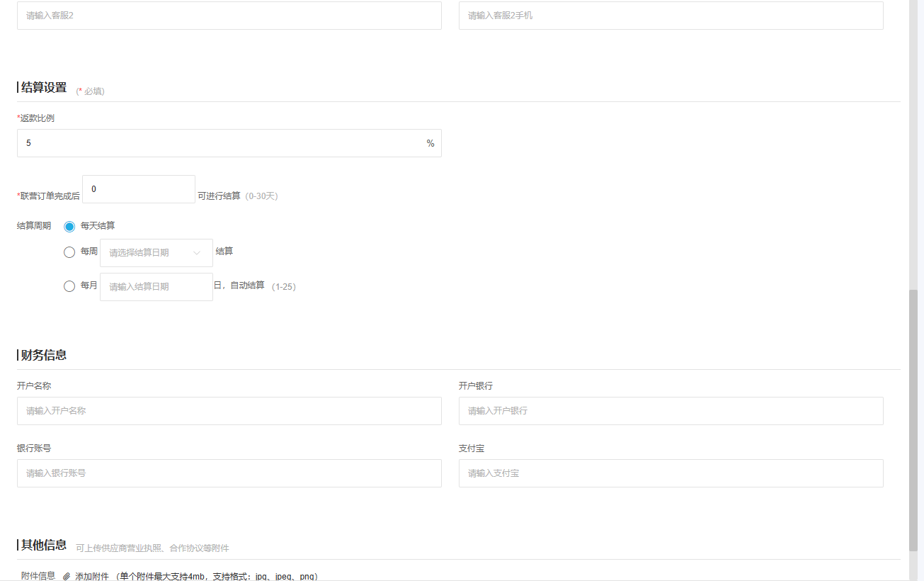The image size is (924, 581).
Task: Click the 请输入银行账号 field
Action: [229, 473]
